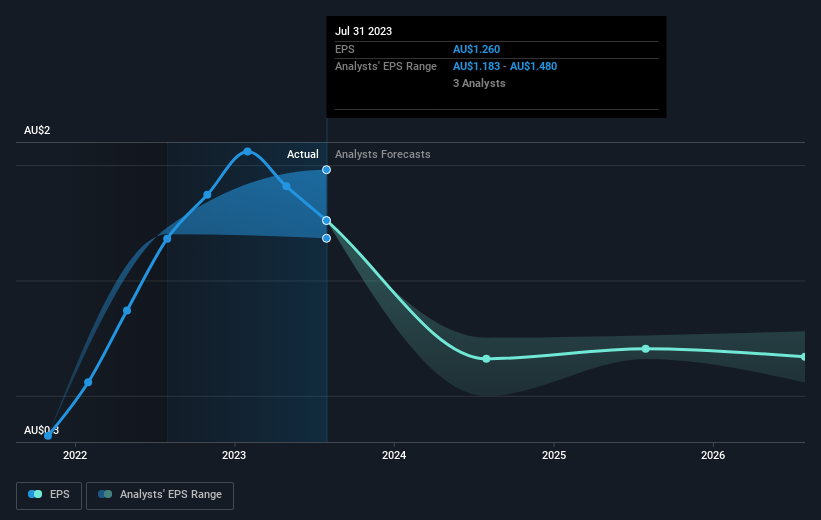Select the first EPS data point near AU$0.3
This screenshot has width=821, height=520.
(48, 435)
